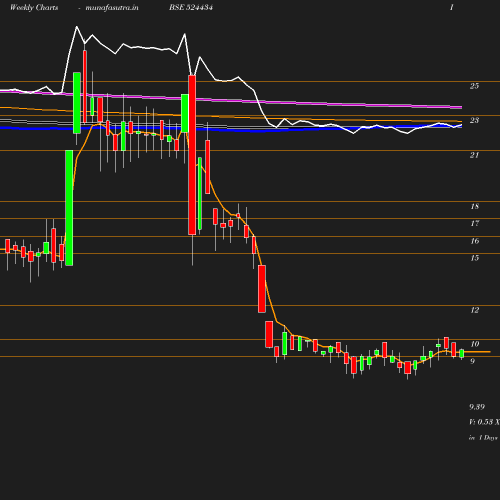This screenshot has height=500, width=500.
Task: Click the long red candle falling from 25 to 16
Action: 192,155
